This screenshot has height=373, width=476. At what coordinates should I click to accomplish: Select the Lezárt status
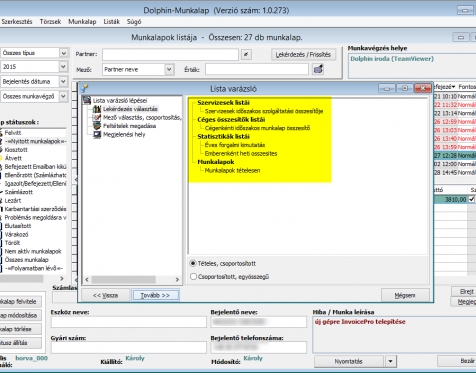click(13, 200)
